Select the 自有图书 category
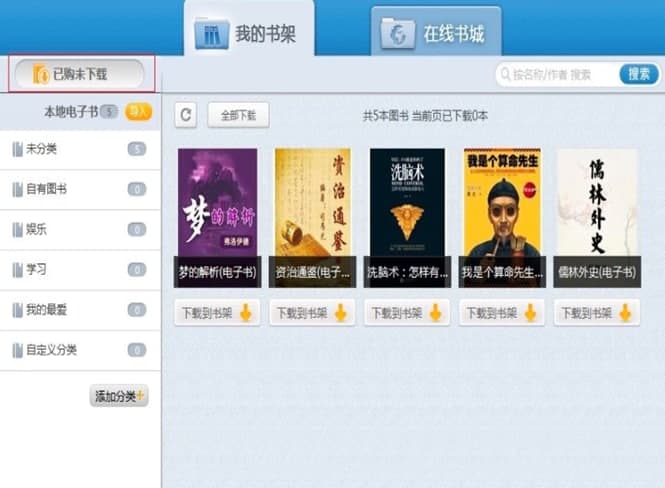This screenshot has width=665, height=488. pos(80,189)
